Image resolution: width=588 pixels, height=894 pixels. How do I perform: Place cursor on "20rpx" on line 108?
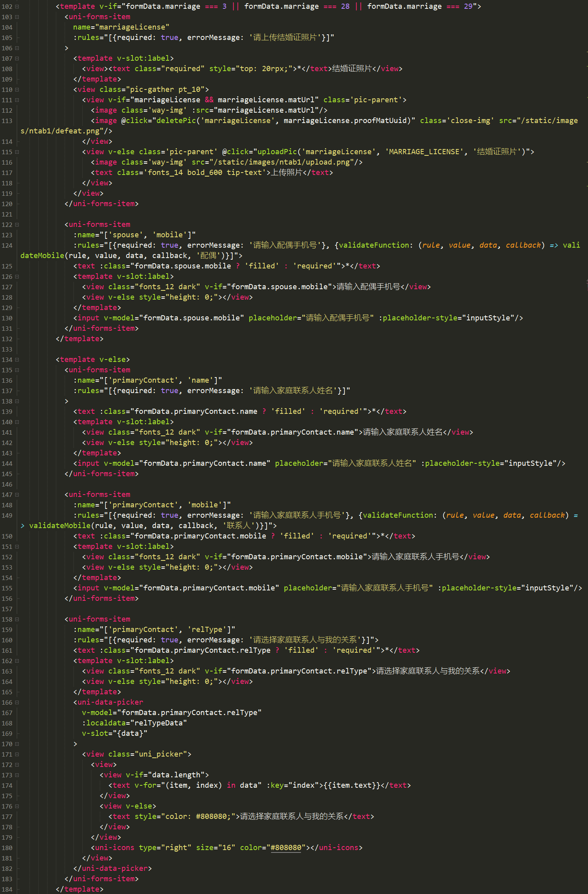pos(273,69)
